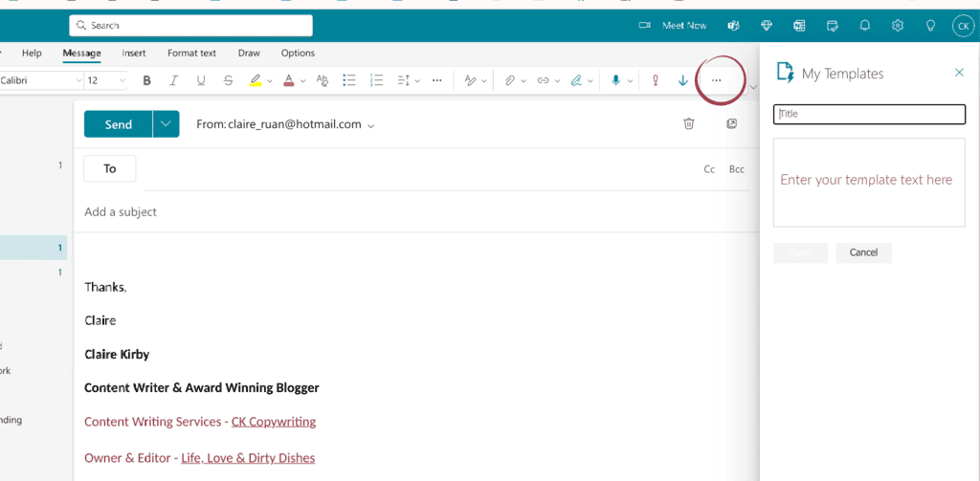Viewport: 980px width, 481px height.
Task: Open the font size dropdown
Action: pos(106,80)
